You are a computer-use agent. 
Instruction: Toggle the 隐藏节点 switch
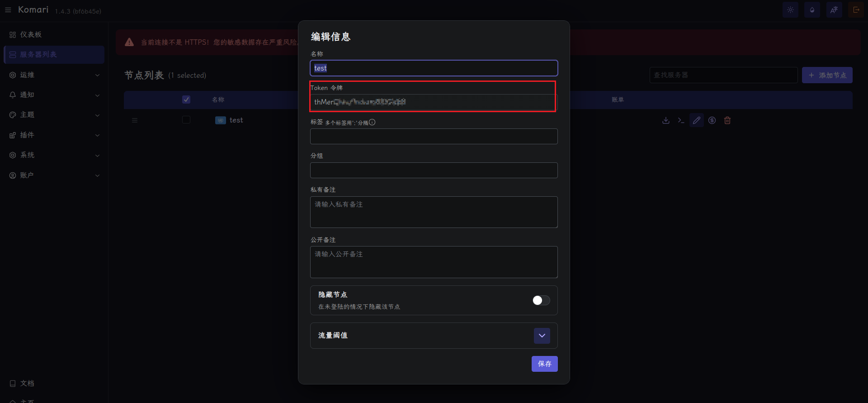coord(541,300)
